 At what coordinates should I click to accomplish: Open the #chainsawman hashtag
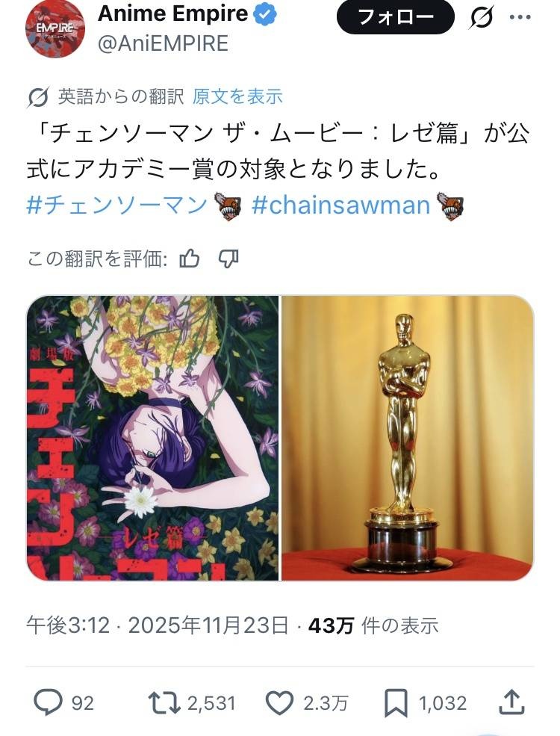341,205
